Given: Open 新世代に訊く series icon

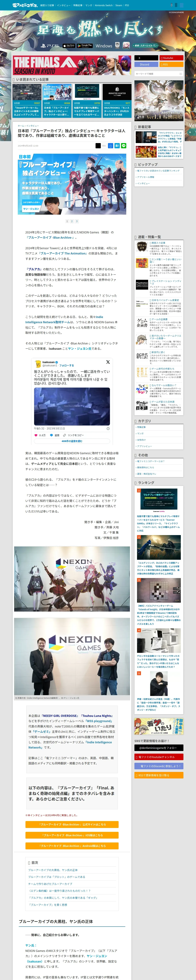Looking at the screenshot, I should coord(142,356).
